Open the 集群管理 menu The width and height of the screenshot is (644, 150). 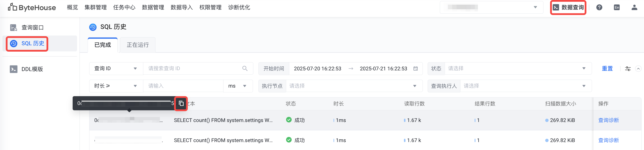click(x=95, y=7)
